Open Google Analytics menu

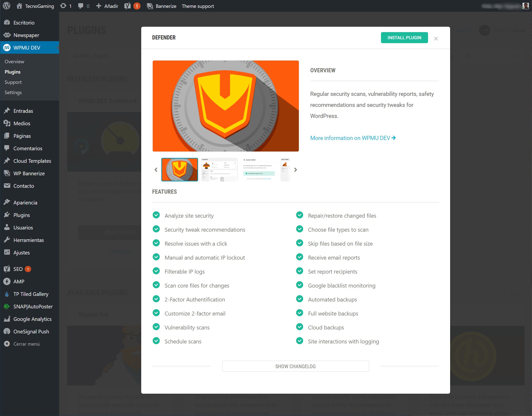tap(29, 319)
